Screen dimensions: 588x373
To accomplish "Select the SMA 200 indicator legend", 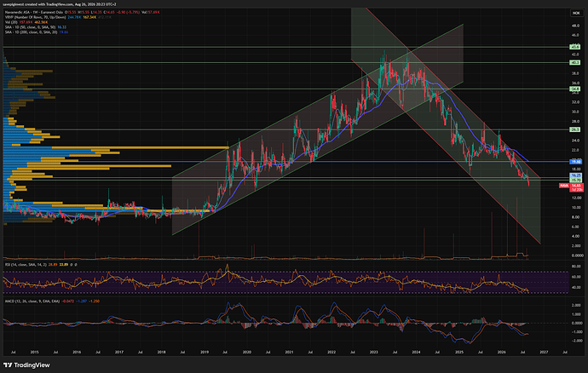I will (37, 32).
